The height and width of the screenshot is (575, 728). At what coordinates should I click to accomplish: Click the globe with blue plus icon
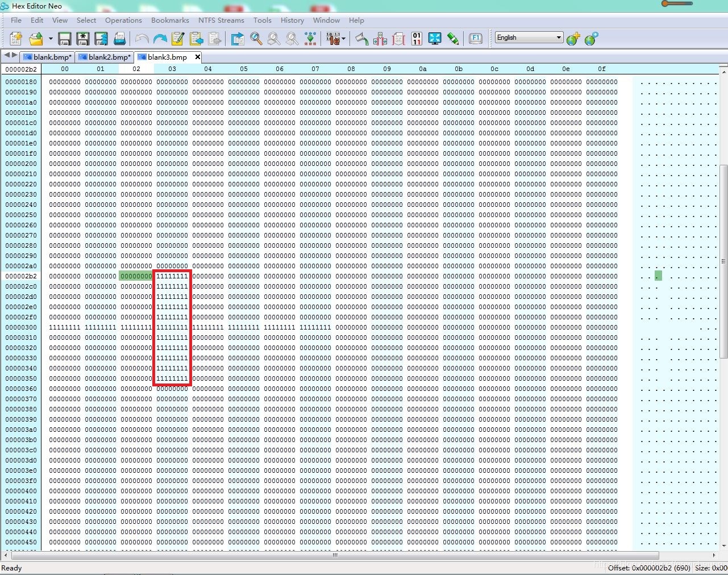(x=592, y=39)
